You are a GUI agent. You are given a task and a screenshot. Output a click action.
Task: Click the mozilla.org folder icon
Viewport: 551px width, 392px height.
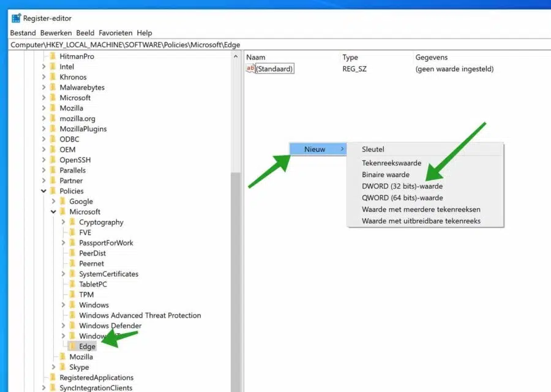pyautogui.click(x=53, y=118)
